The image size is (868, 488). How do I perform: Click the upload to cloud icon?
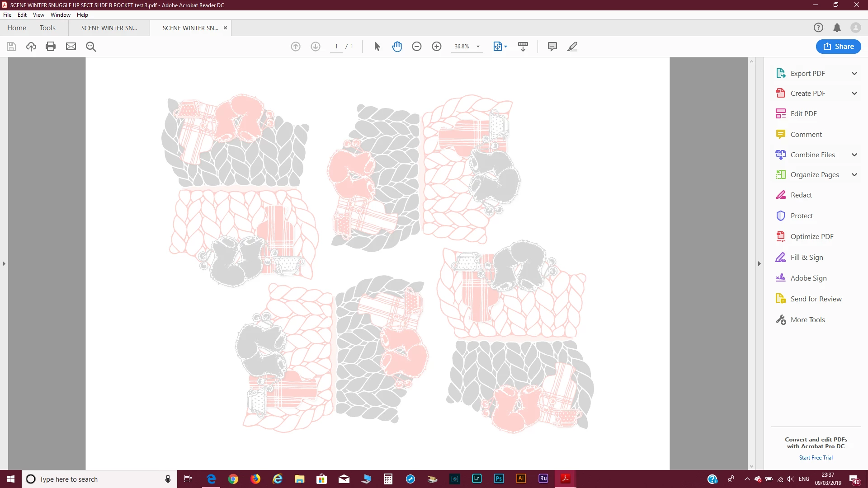pos(31,47)
